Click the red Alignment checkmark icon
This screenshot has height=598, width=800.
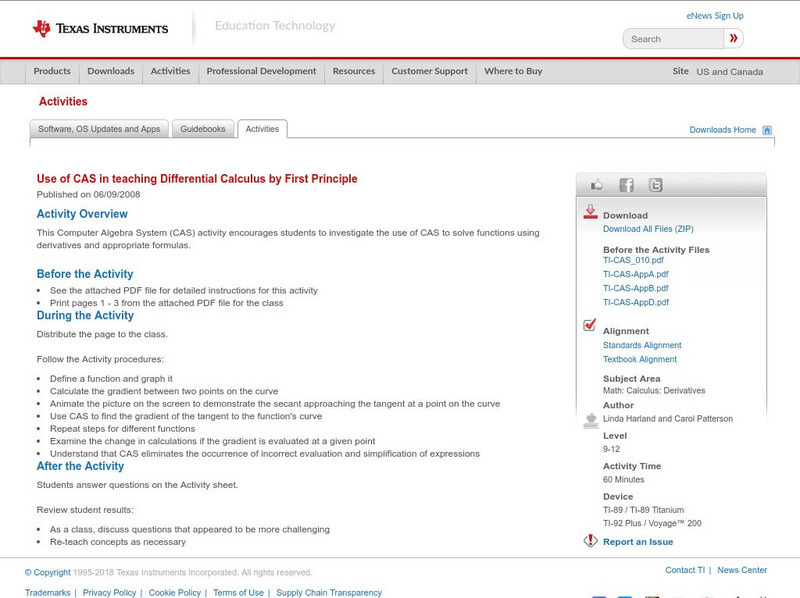590,326
